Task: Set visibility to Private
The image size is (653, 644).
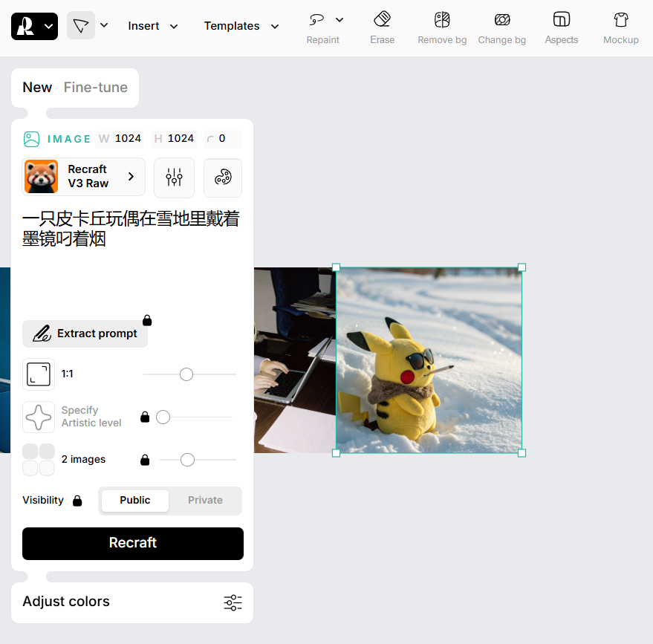Action: point(205,501)
